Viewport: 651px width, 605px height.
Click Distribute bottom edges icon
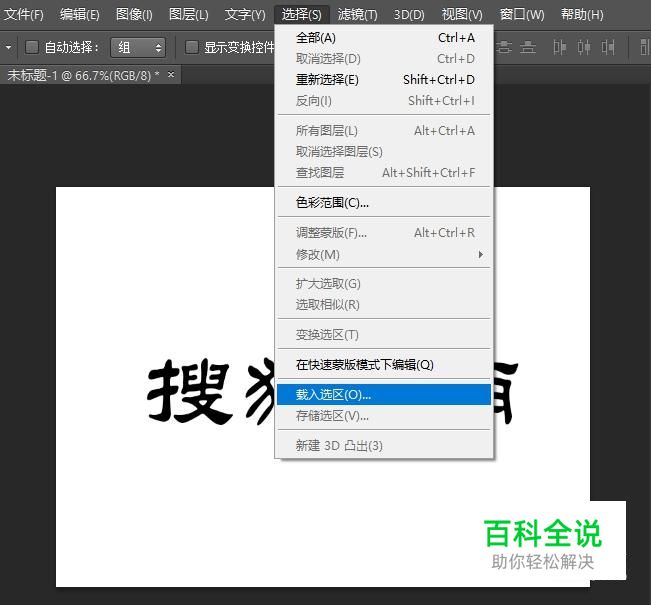(528, 47)
